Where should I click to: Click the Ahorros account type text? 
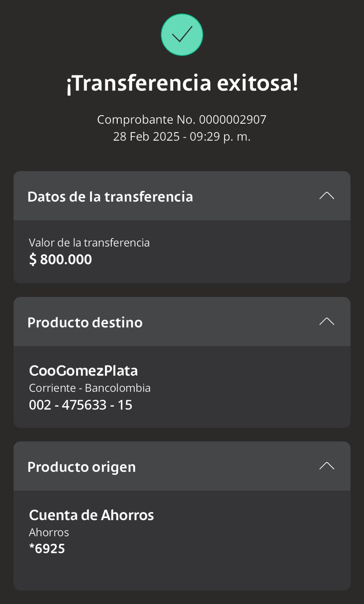coord(49,532)
